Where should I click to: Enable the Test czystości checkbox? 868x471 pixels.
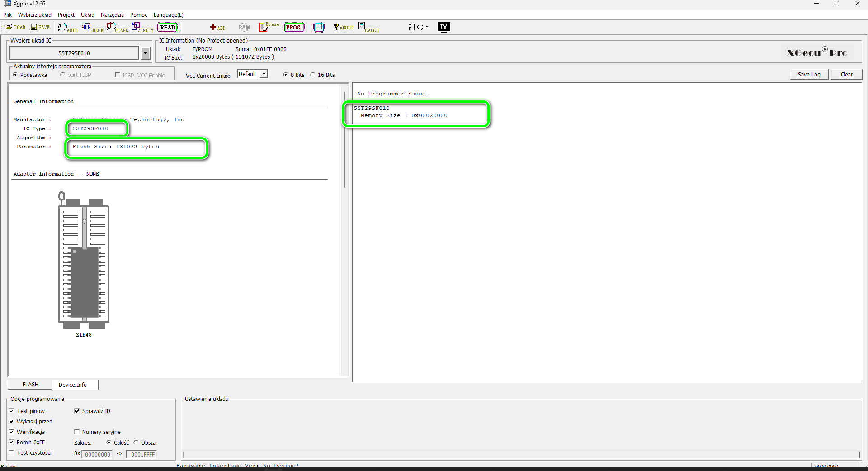pos(11,452)
